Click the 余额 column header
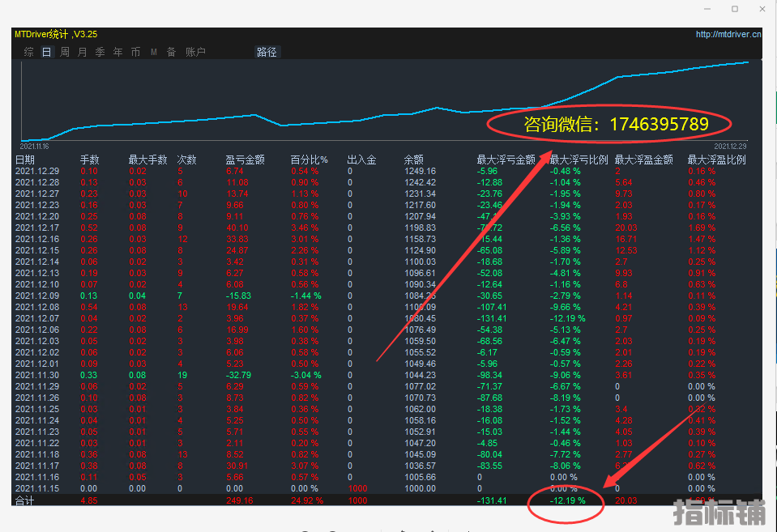This screenshot has height=532, width=777. click(x=413, y=160)
